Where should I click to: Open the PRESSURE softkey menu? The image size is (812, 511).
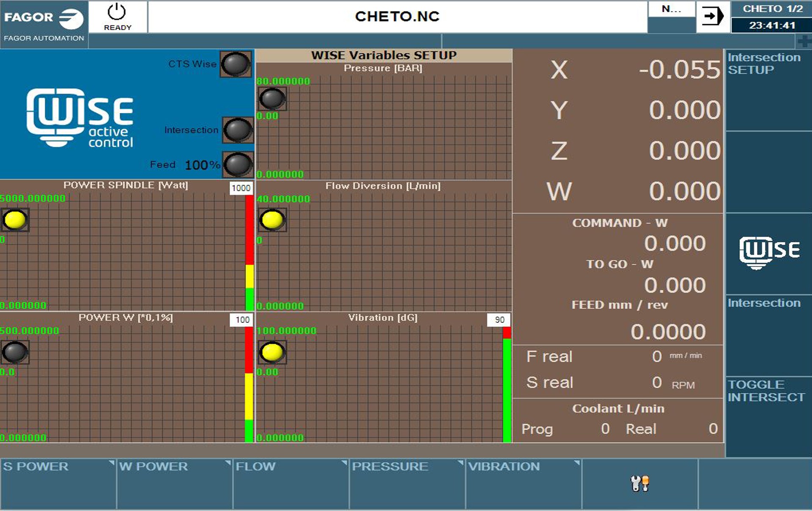pyautogui.click(x=407, y=484)
